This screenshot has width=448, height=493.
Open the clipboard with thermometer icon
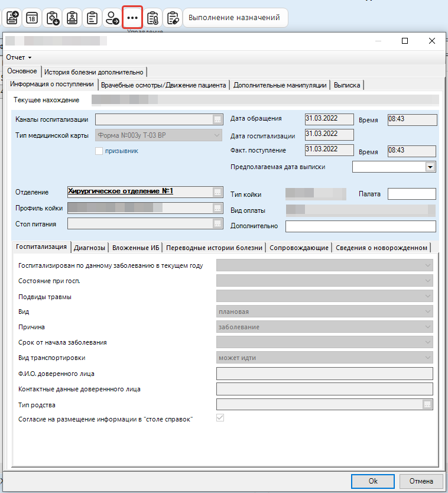tap(152, 18)
